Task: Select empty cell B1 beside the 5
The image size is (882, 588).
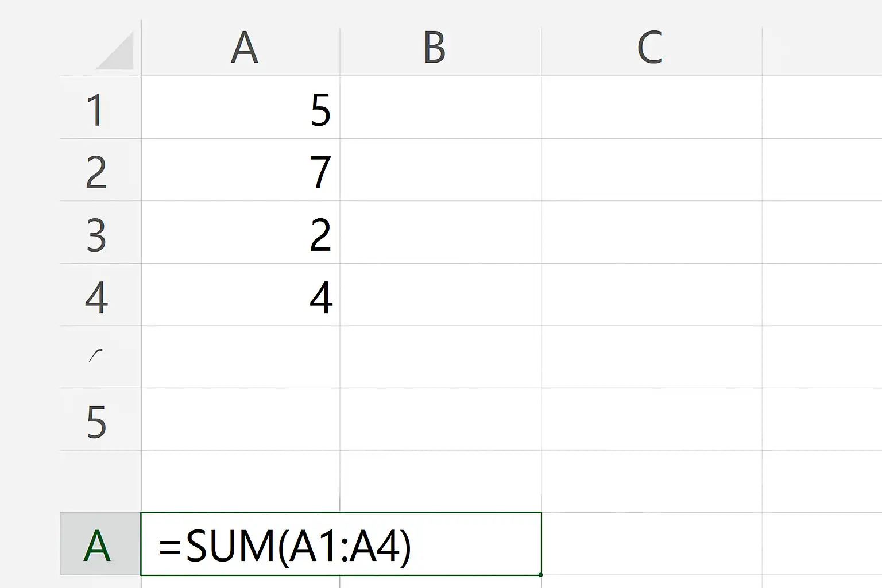Action: click(x=440, y=107)
